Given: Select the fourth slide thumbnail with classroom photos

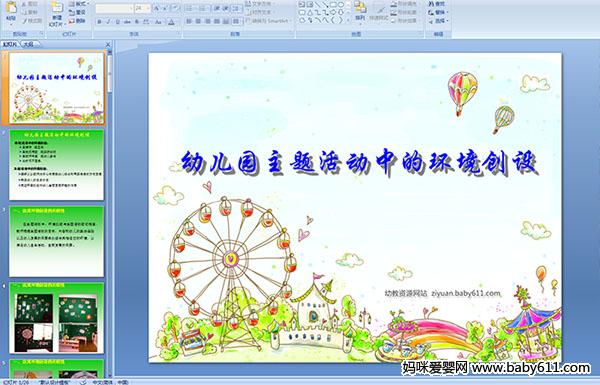Looking at the screenshot, I should 57,318.
